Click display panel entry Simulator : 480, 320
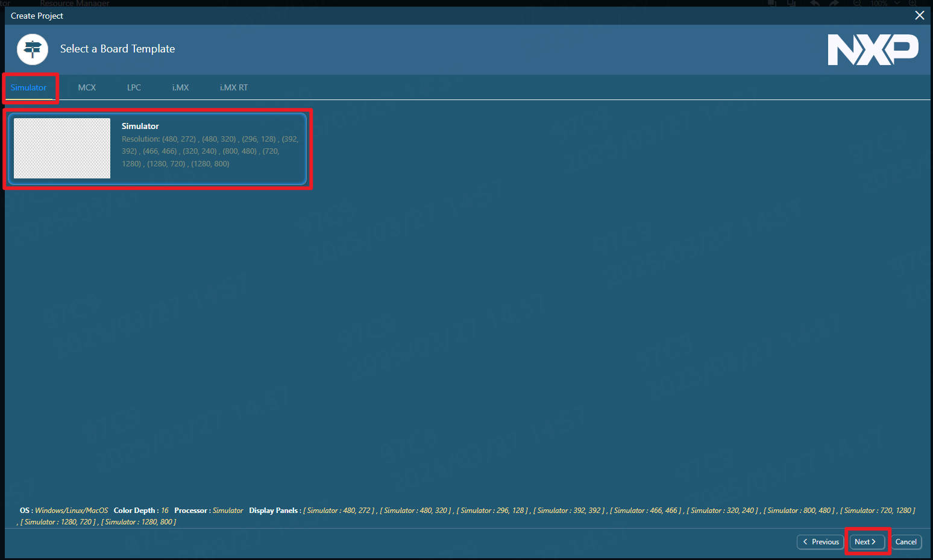This screenshot has height=560, width=933. [415, 511]
